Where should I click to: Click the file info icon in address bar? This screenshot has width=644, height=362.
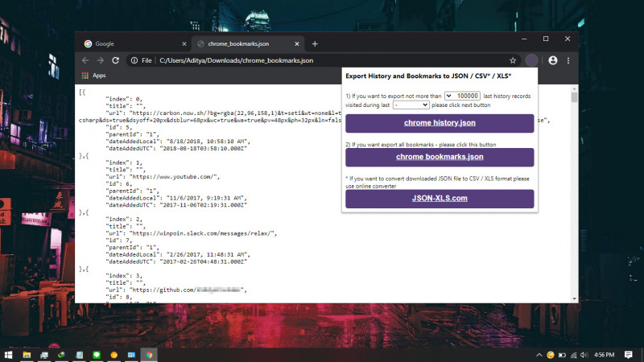(x=134, y=60)
